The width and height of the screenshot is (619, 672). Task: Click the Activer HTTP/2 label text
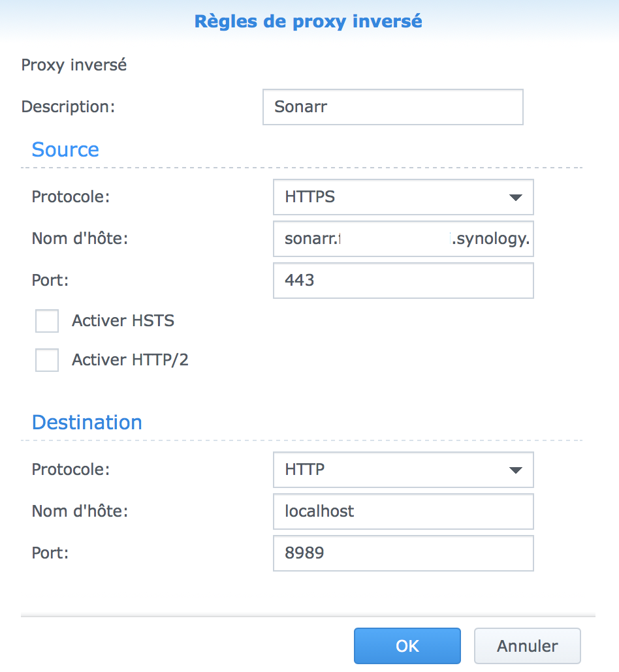130,359
